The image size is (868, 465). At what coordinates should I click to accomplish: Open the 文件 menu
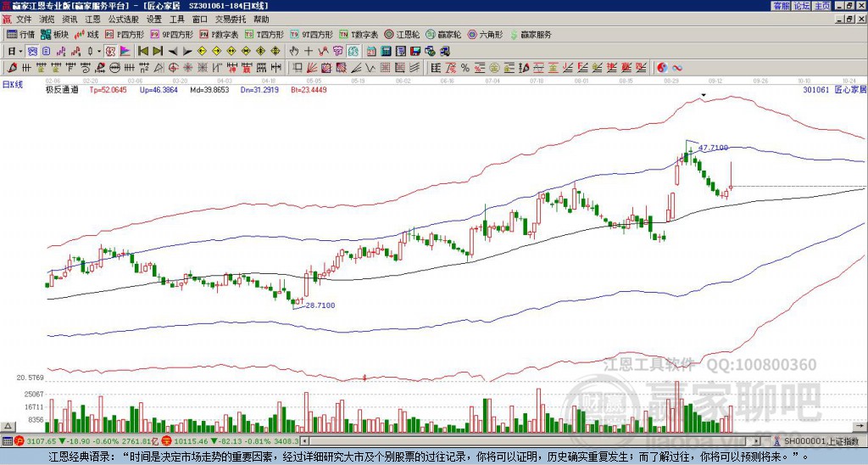click(x=24, y=20)
